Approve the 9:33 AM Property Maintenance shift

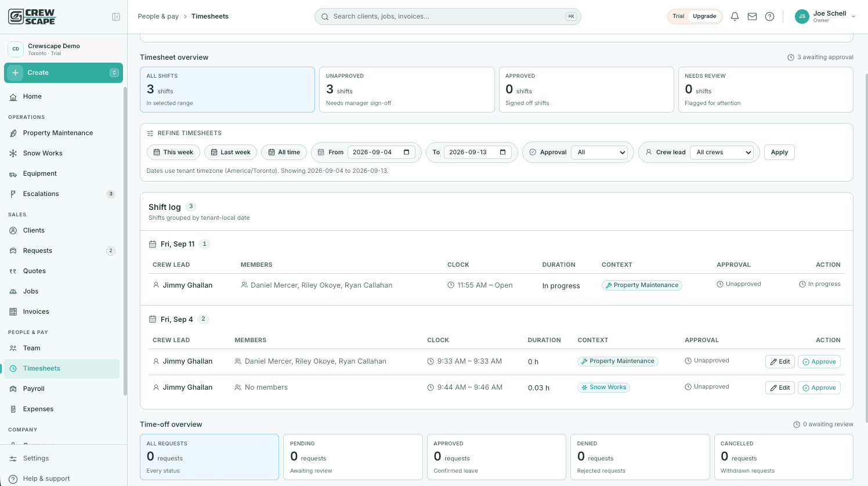tap(819, 361)
